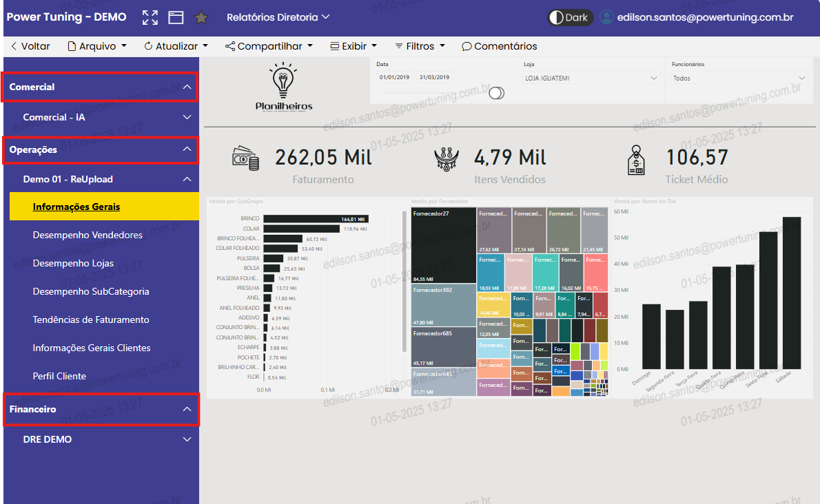Mark report as favorite with star icon

(201, 17)
